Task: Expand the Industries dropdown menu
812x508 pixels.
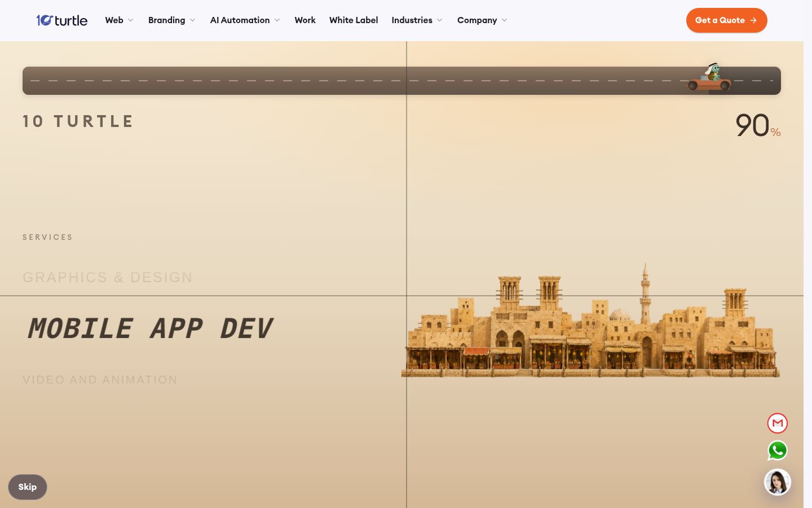Action: pyautogui.click(x=417, y=20)
